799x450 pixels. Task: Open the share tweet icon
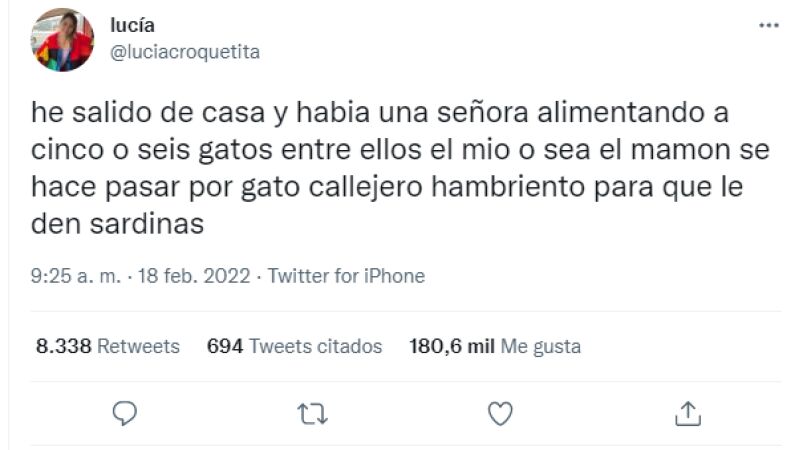(x=688, y=413)
